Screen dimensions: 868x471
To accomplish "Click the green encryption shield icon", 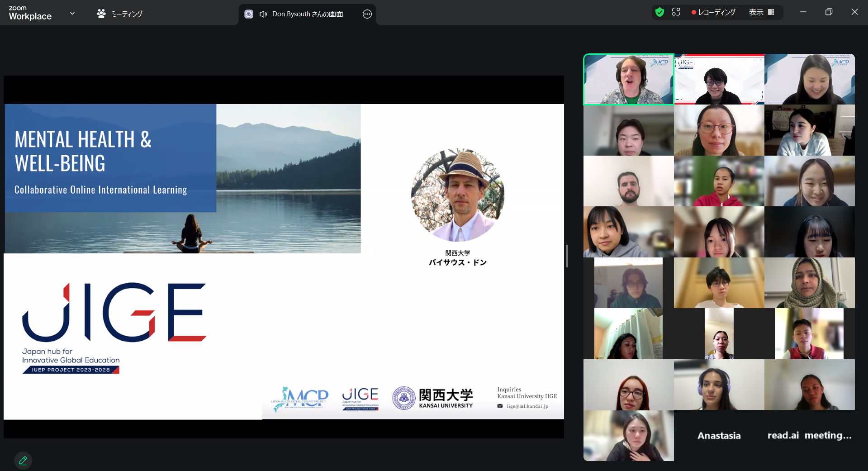I will click(659, 12).
